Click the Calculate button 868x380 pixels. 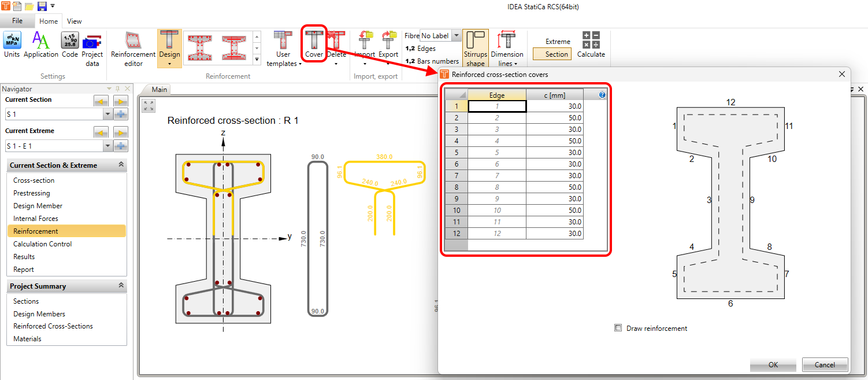click(591, 45)
